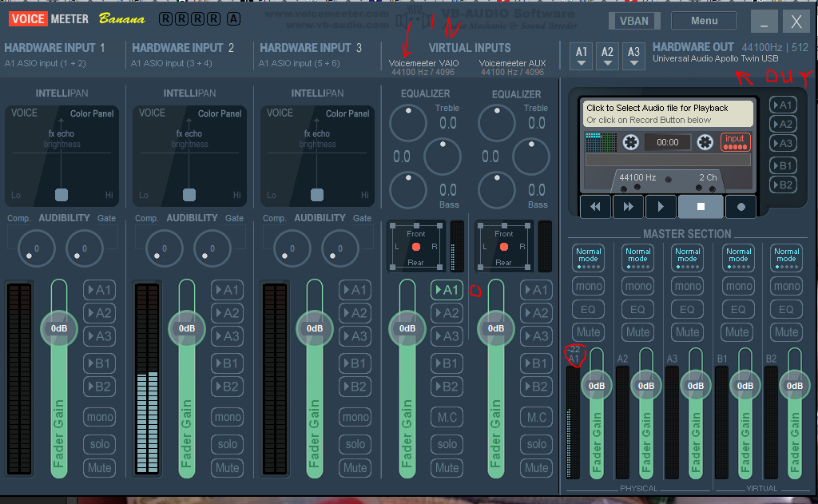Click Hardware Input 1 fader gain knob
818x504 pixels.
point(59,328)
